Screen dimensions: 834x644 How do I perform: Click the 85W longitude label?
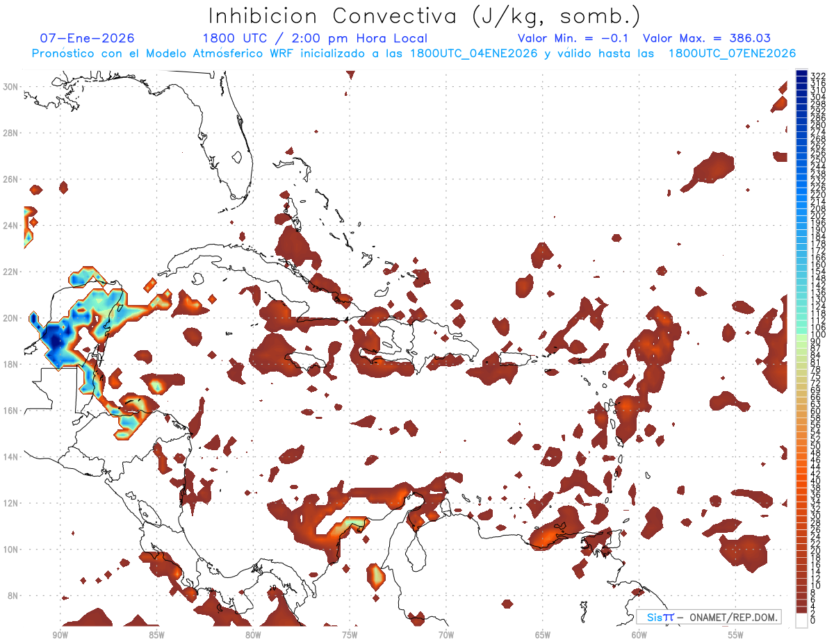pyautogui.click(x=156, y=635)
